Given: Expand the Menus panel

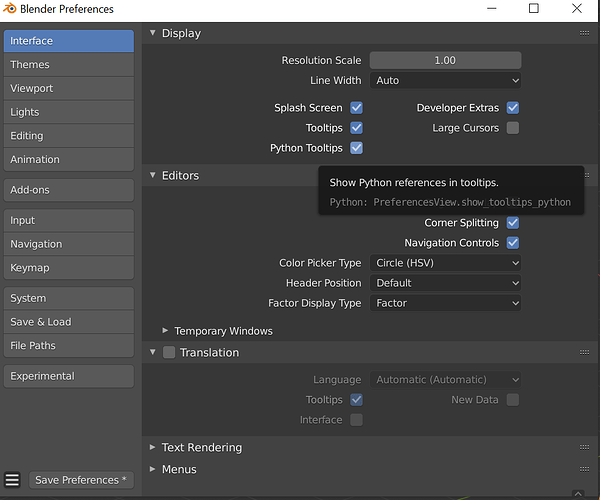Looking at the screenshot, I should point(152,469).
